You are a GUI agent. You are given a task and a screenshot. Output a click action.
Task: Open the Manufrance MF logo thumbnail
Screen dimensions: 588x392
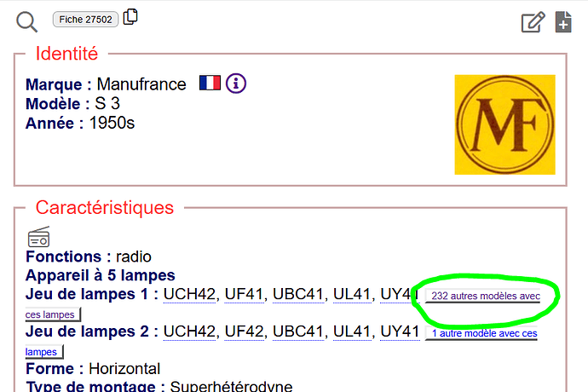pos(504,124)
